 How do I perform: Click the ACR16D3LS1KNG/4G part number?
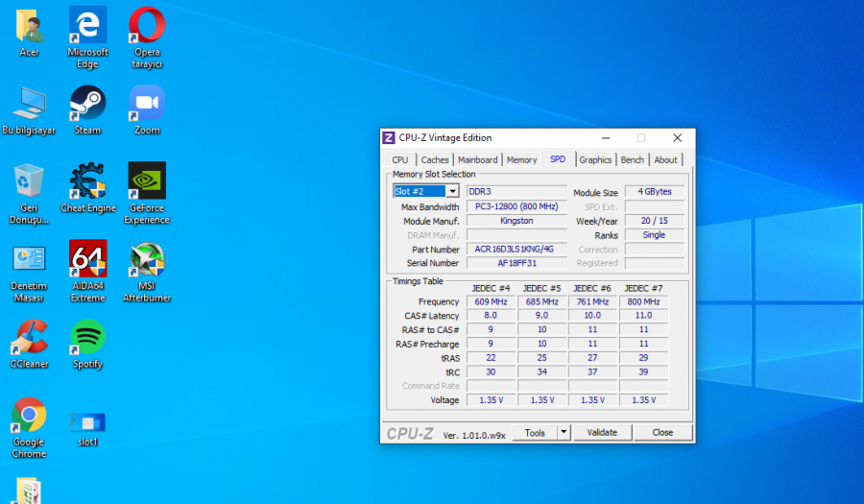516,249
